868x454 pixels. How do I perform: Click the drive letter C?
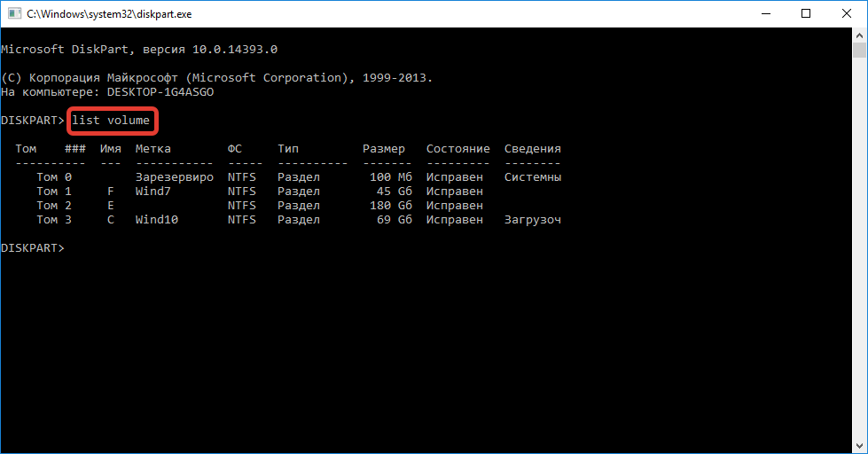[x=111, y=220]
